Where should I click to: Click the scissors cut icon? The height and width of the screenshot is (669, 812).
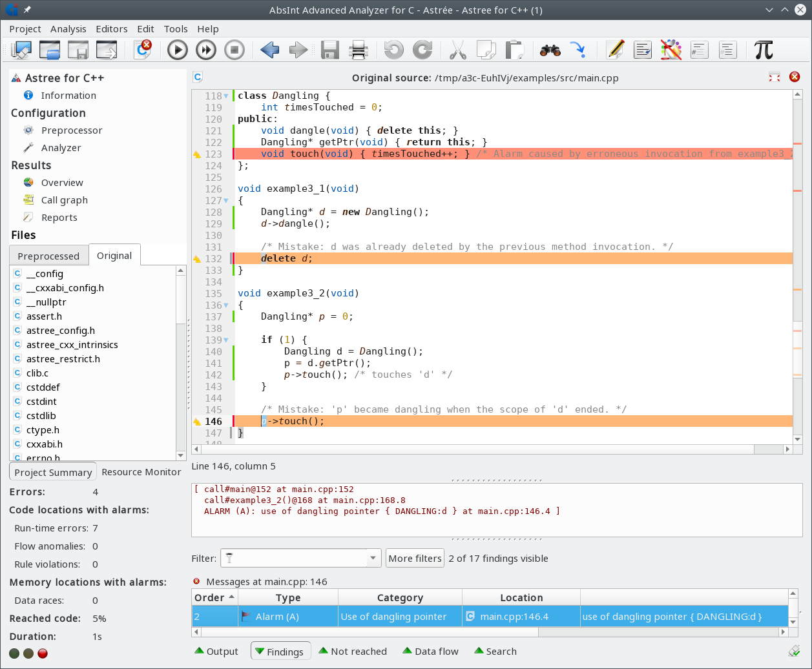click(x=457, y=50)
